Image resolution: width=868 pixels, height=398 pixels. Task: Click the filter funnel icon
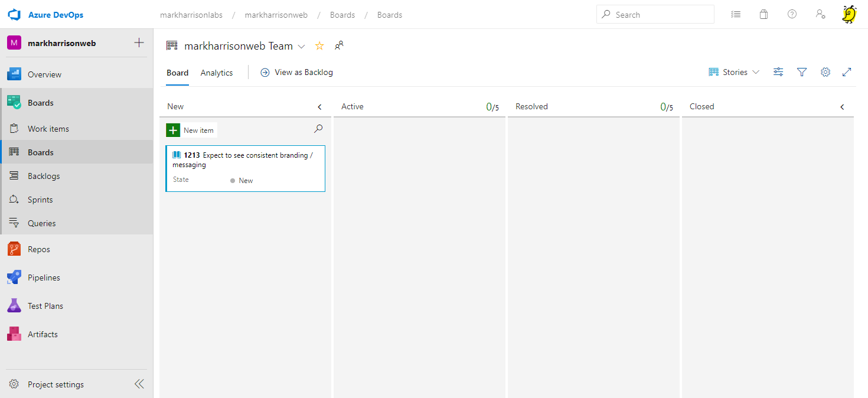(802, 72)
